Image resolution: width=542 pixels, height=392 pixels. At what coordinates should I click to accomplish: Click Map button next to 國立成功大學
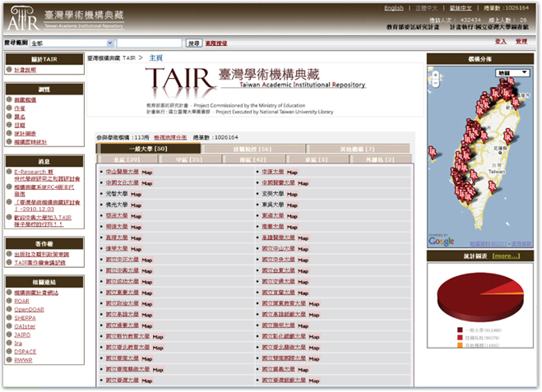tap(147, 282)
